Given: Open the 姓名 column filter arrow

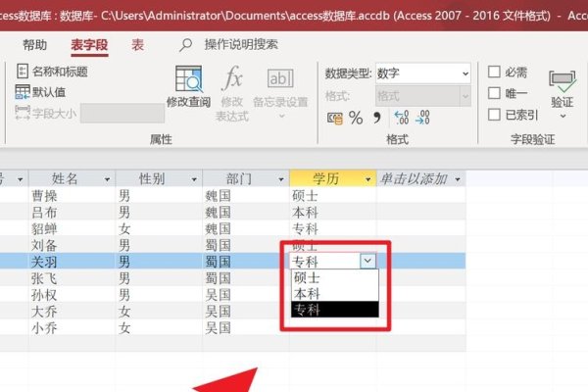Looking at the screenshot, I should coord(107,179).
